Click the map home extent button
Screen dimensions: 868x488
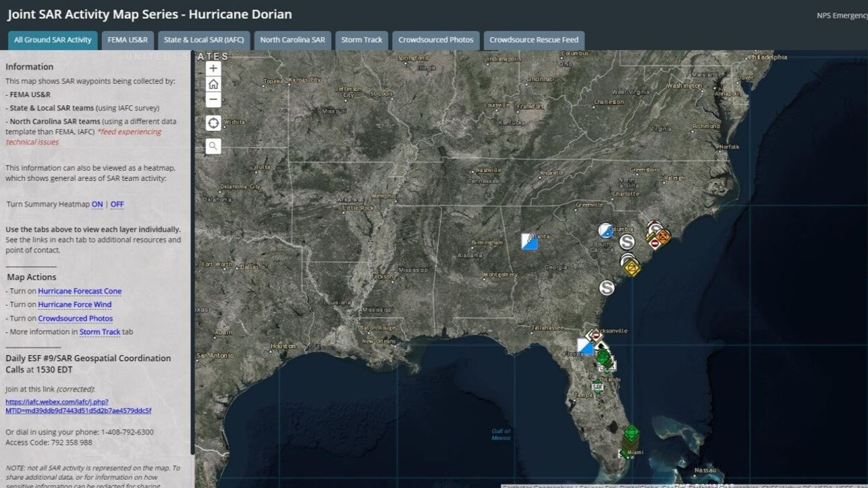tap(213, 84)
